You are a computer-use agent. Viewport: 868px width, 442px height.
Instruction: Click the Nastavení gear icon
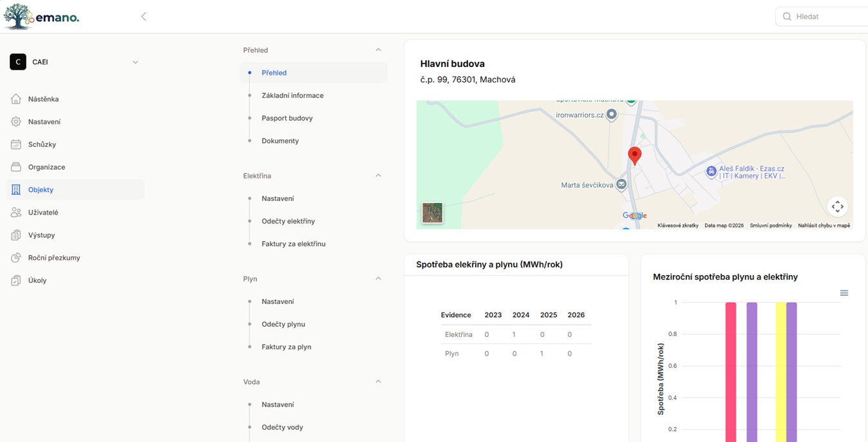click(x=16, y=122)
